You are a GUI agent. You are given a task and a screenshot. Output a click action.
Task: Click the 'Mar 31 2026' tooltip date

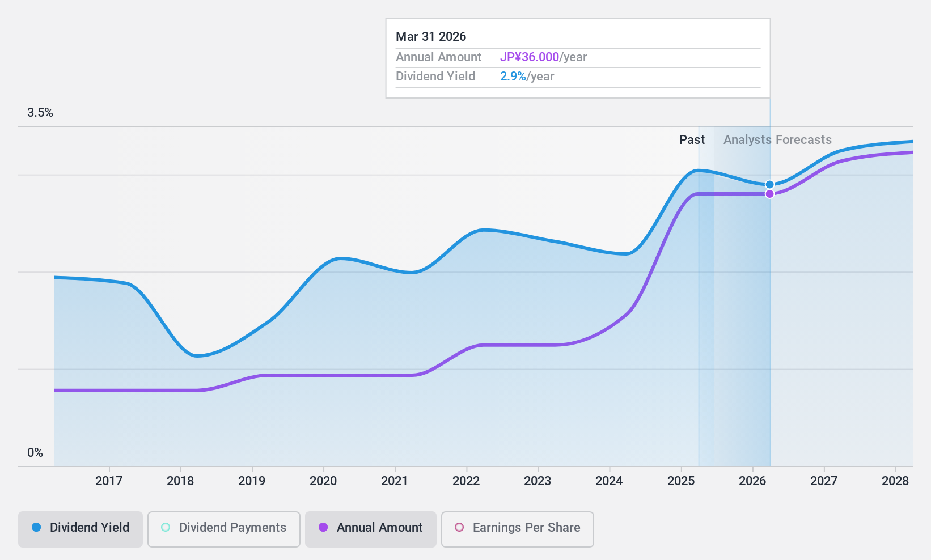point(431,37)
